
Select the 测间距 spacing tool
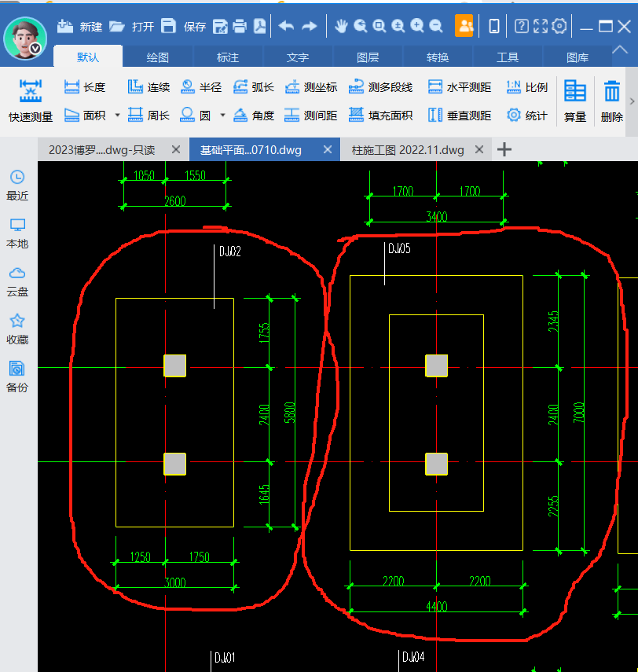[x=311, y=116]
